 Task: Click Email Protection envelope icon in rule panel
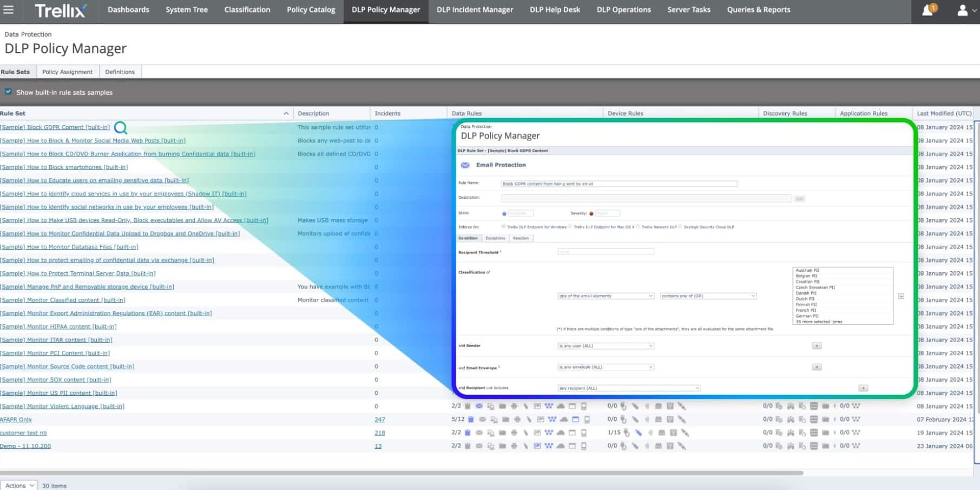coord(465,165)
